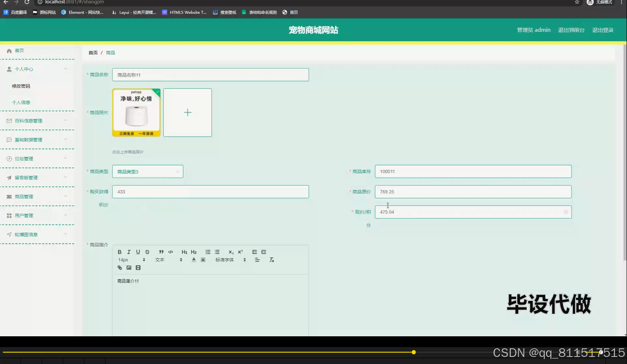627x364 pixels.
Task: Open text alignment options
Action: tap(257, 260)
